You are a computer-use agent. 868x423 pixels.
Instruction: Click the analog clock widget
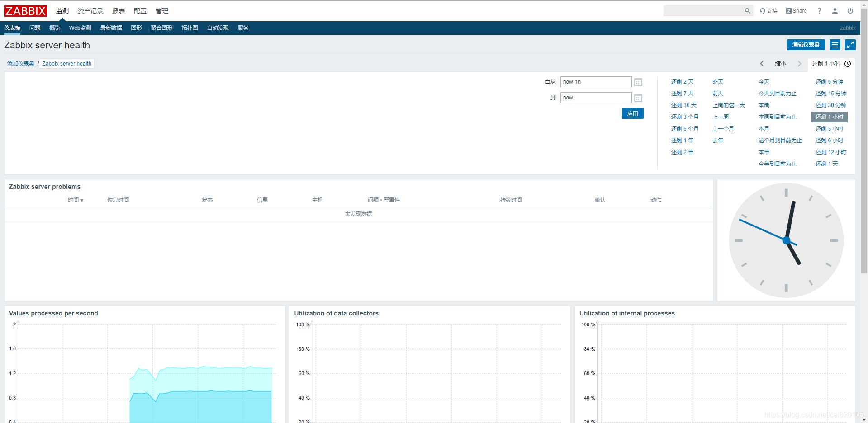coord(786,240)
